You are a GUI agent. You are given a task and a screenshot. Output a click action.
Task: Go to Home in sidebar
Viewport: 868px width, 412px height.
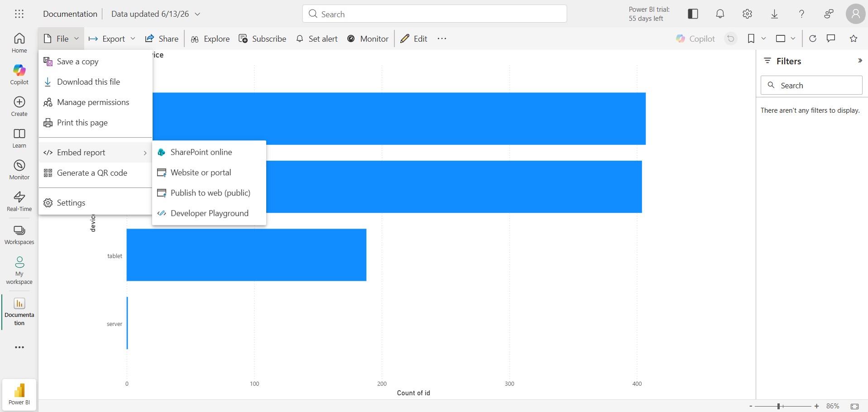pos(19,43)
